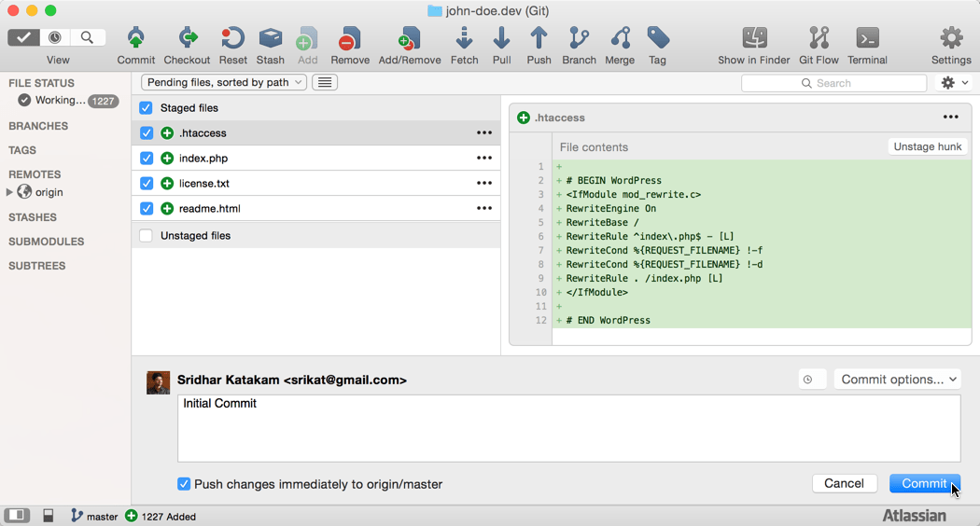
Task: Click the Merge toolbar icon
Action: (x=620, y=39)
